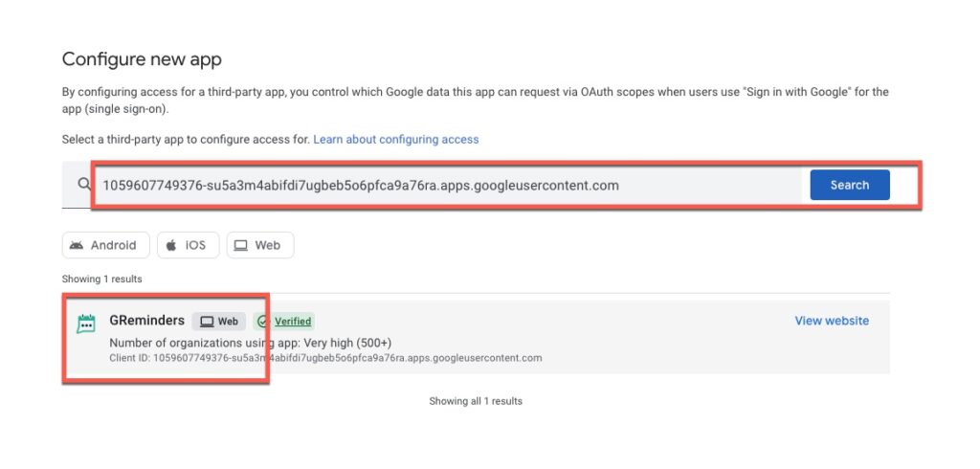Click the Showing all 1 results label
The height and width of the screenshot is (469, 980).
coord(475,401)
